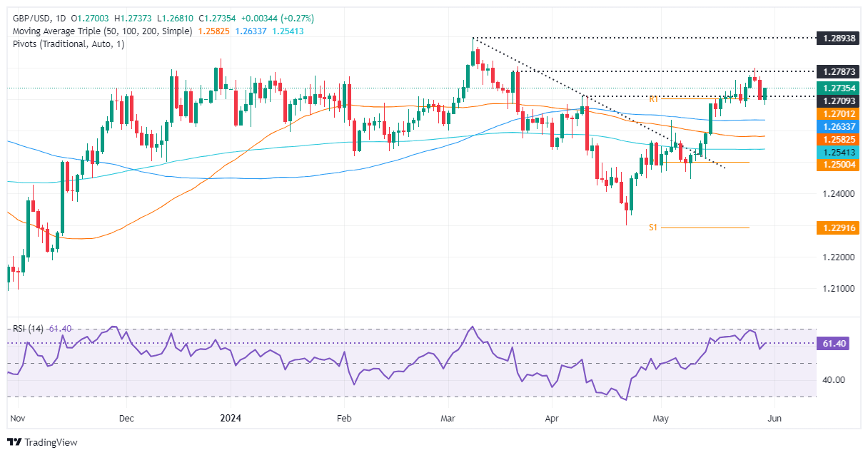The height and width of the screenshot is (455, 868).
Task: Click the RSI (14) indicator label
Action: [26, 329]
